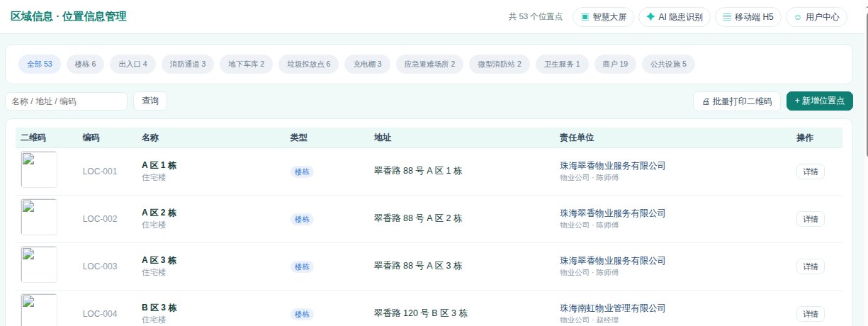The image size is (868, 326).
Task: Filter by 垃圾投放点 6 chip
Action: coord(308,64)
